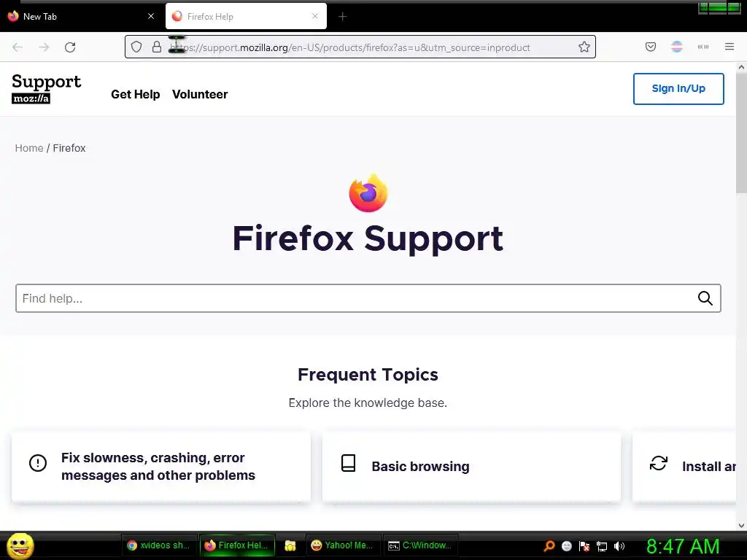Open Firefox application hamburger menu
The image size is (747, 560).
729,47
